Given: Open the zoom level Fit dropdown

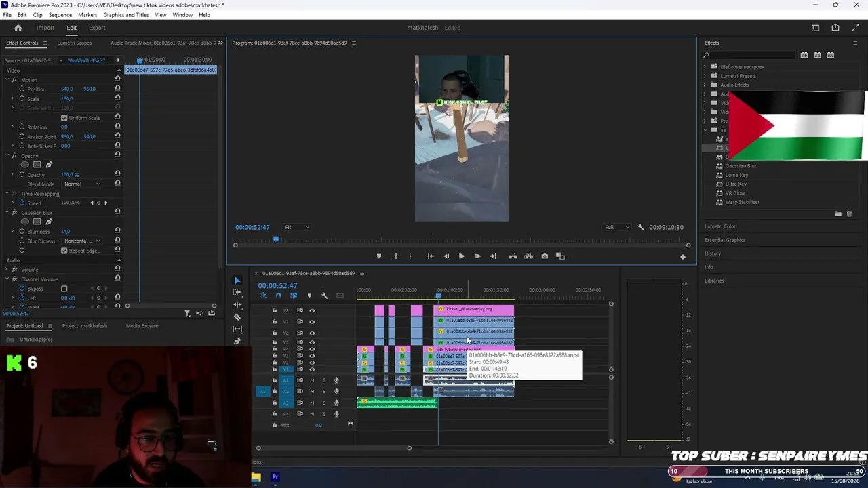Looking at the screenshot, I should point(297,227).
